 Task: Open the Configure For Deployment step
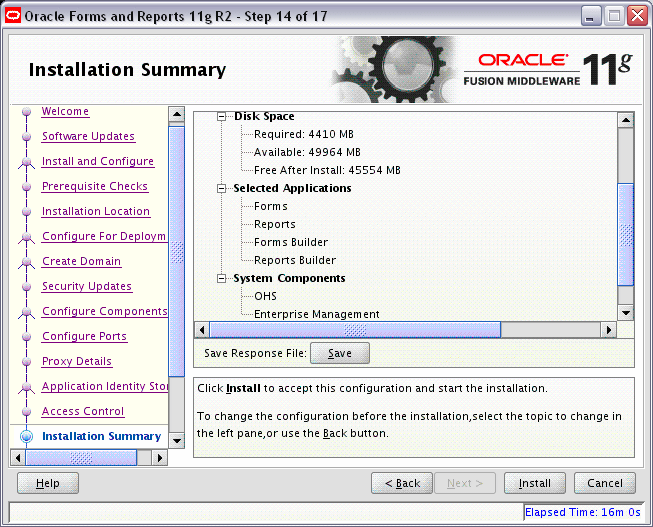tap(104, 237)
